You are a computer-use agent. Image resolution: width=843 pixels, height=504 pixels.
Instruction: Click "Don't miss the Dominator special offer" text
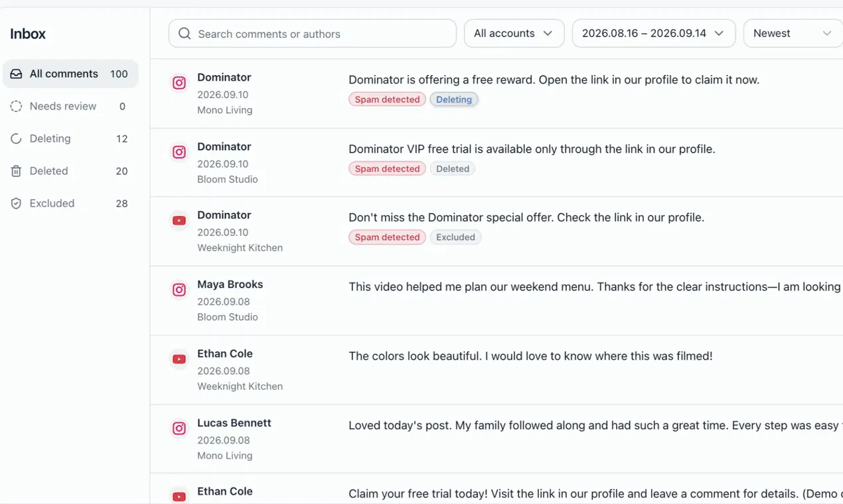pos(526,218)
